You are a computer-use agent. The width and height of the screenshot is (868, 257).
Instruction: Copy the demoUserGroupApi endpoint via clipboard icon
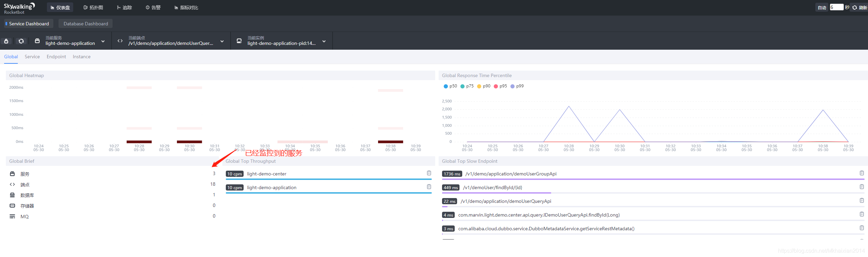pyautogui.click(x=862, y=173)
